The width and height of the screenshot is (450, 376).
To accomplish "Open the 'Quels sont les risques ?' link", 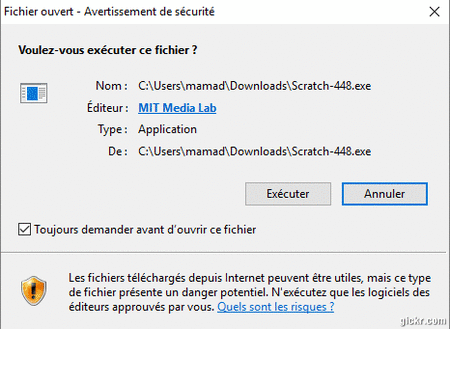I will [x=276, y=307].
